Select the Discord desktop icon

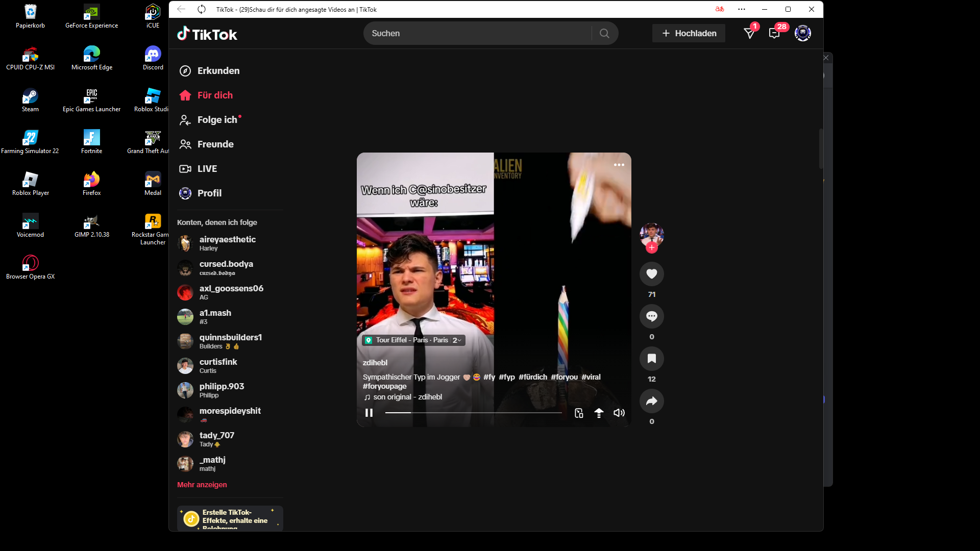[153, 58]
